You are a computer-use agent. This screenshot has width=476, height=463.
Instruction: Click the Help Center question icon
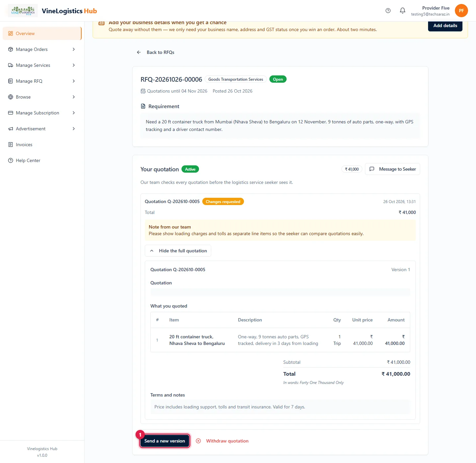click(11, 160)
